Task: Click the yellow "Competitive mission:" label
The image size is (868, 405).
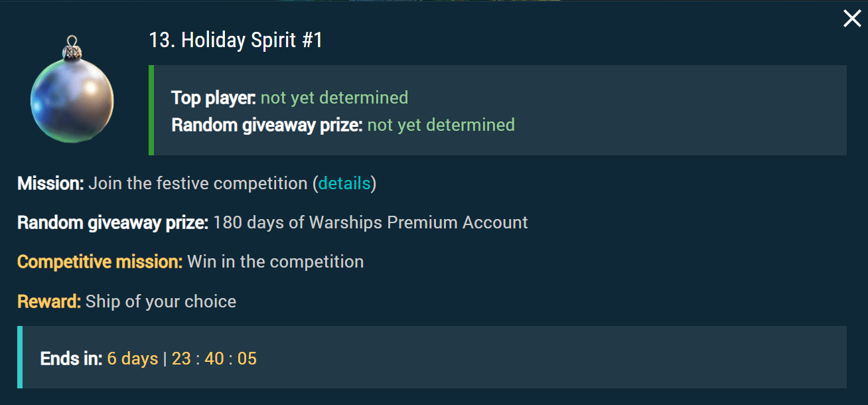Action: pos(100,262)
